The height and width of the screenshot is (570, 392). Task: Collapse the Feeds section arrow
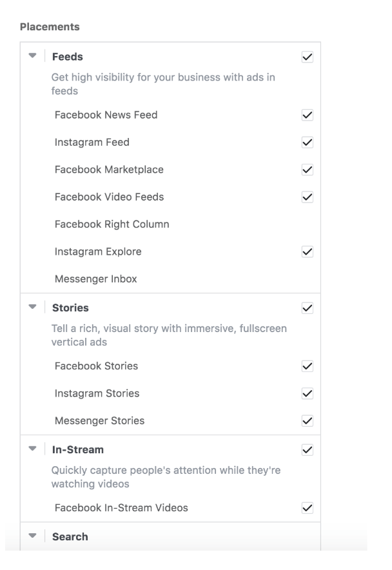pyautogui.click(x=32, y=57)
